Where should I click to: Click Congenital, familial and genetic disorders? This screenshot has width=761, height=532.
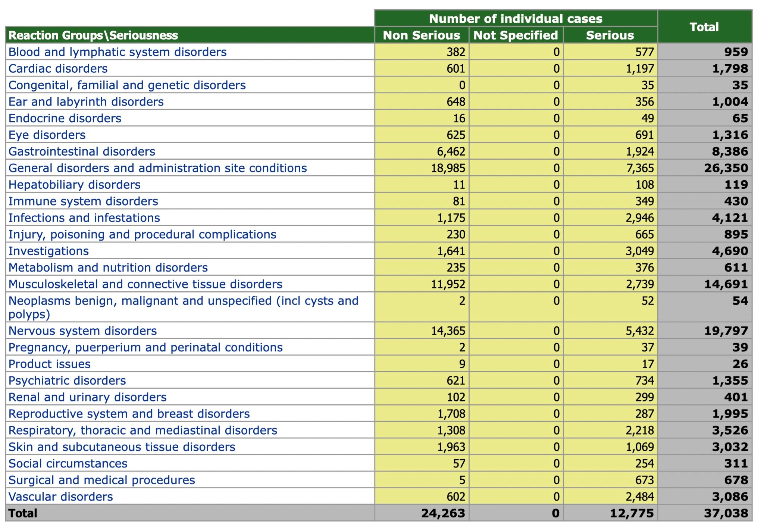(127, 85)
